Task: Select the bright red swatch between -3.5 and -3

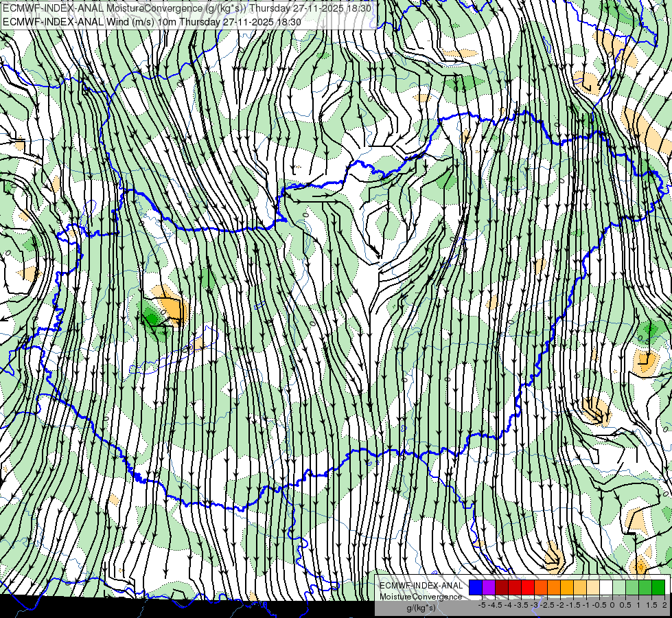Action: point(528,587)
